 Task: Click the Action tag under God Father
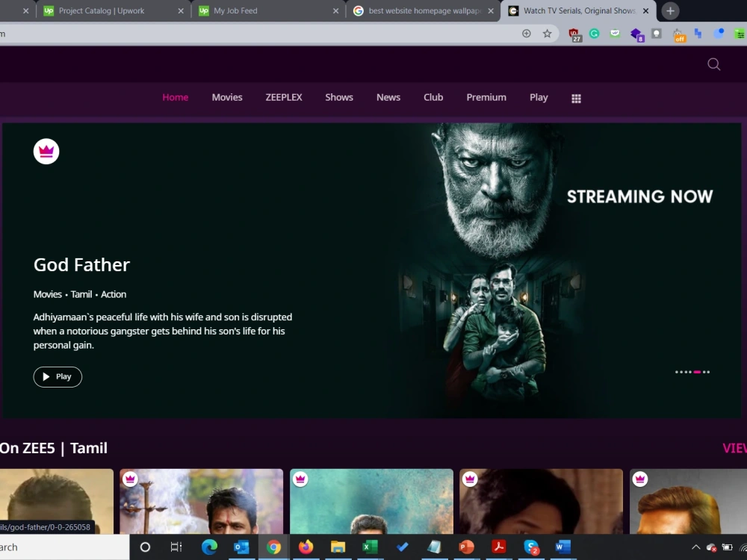coord(114,294)
